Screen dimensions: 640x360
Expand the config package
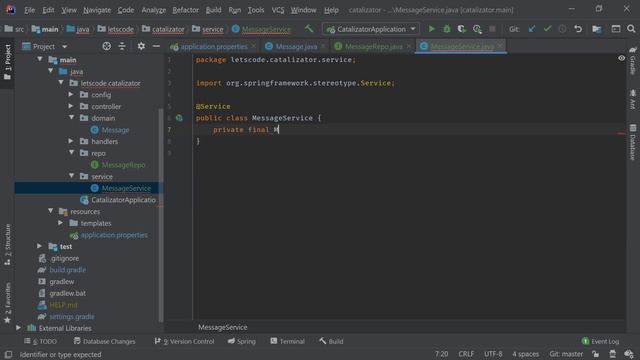pos(71,95)
